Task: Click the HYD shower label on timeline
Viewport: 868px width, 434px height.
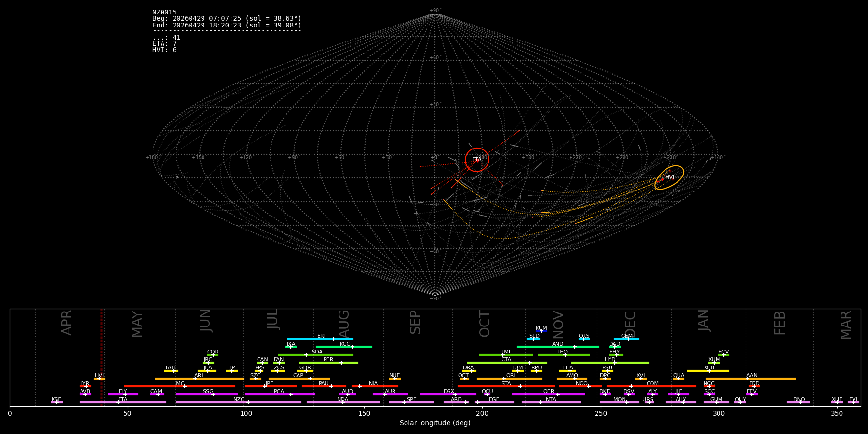Action: click(610, 360)
